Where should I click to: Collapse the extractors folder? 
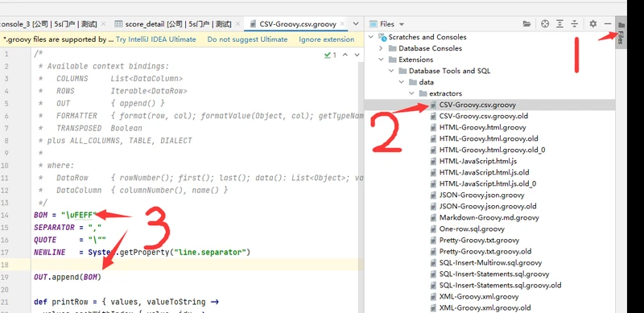411,93
